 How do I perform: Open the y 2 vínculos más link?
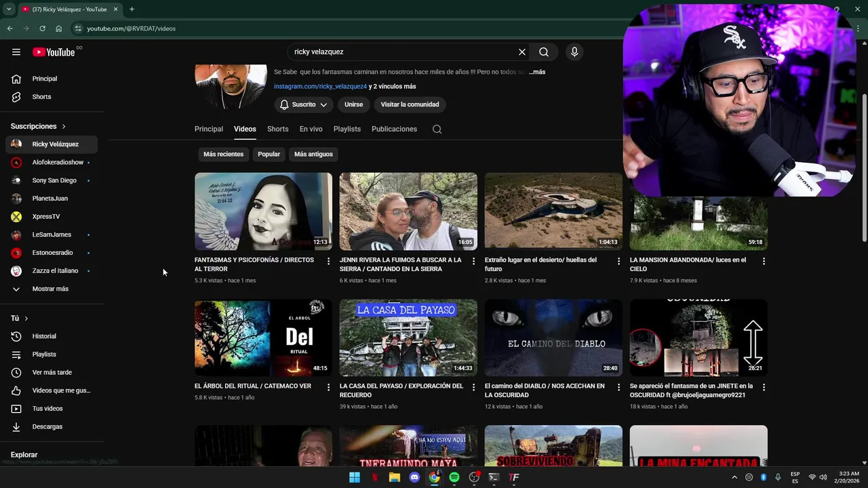(393, 87)
